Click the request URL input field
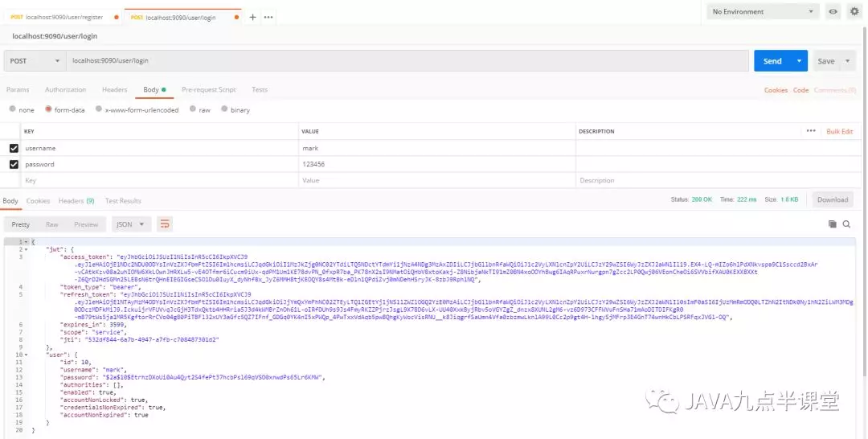 pyautogui.click(x=402, y=61)
